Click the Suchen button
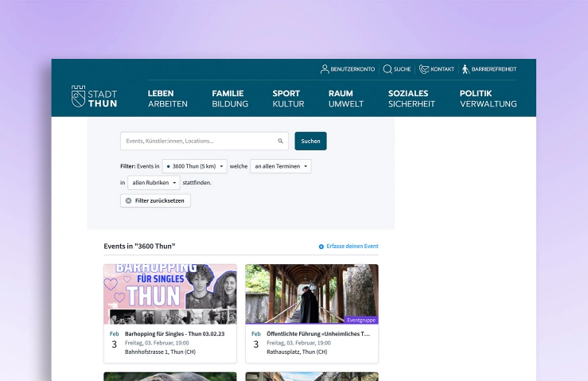Image resolution: width=588 pixels, height=381 pixels. click(x=310, y=141)
